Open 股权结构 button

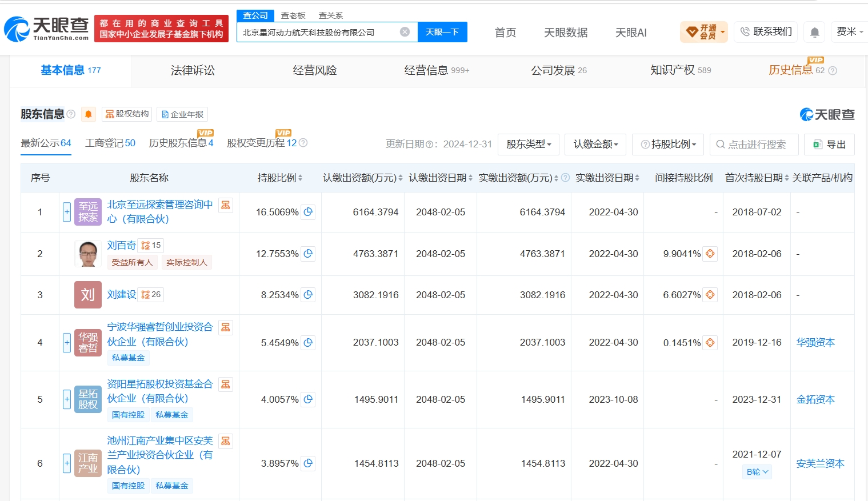point(127,114)
